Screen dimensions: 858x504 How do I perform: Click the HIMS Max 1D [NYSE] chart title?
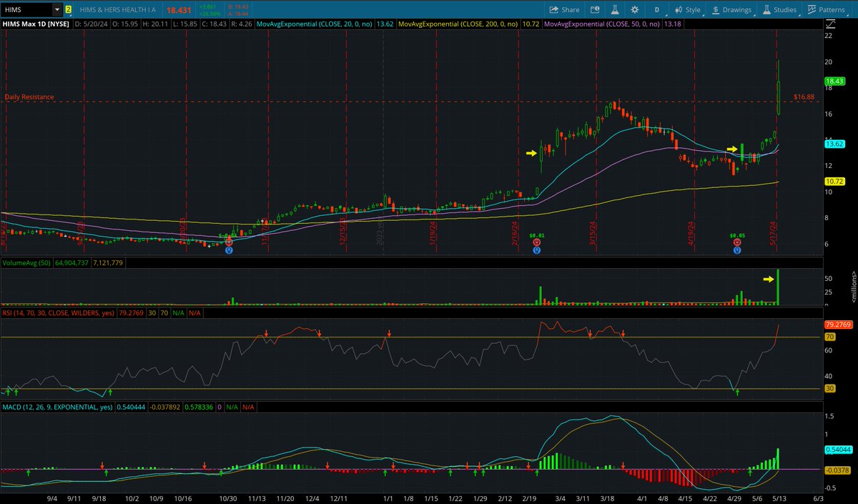click(35, 24)
